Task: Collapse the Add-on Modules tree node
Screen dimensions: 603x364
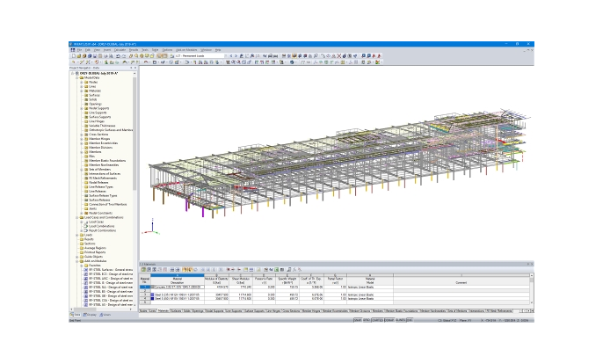Action: pyautogui.click(x=77, y=261)
